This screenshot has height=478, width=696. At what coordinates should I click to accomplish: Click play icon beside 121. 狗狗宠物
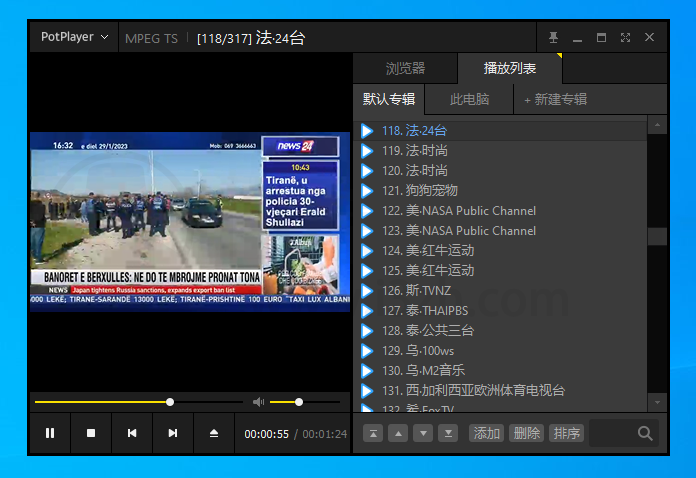(x=367, y=191)
